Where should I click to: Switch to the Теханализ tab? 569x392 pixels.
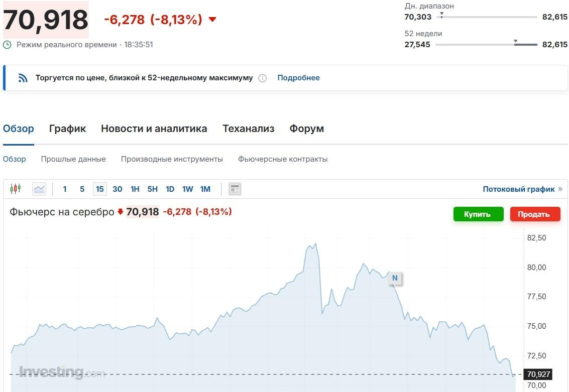[x=249, y=128]
